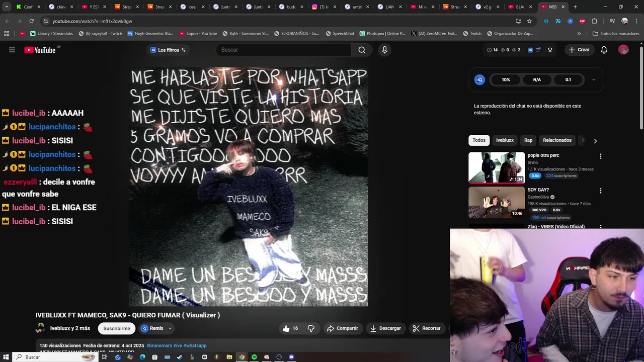Click the Crear button

click(579, 50)
